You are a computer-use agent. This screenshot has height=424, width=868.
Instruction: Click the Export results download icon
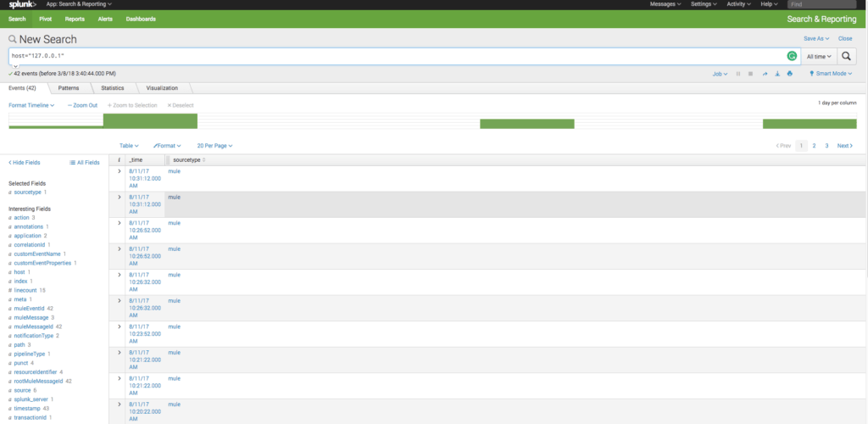(777, 74)
